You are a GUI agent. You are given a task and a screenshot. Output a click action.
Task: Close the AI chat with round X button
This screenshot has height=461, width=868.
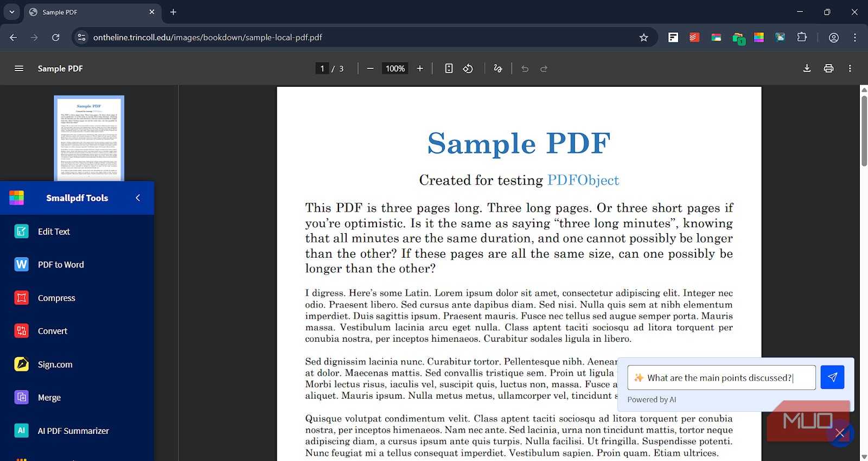point(840,433)
